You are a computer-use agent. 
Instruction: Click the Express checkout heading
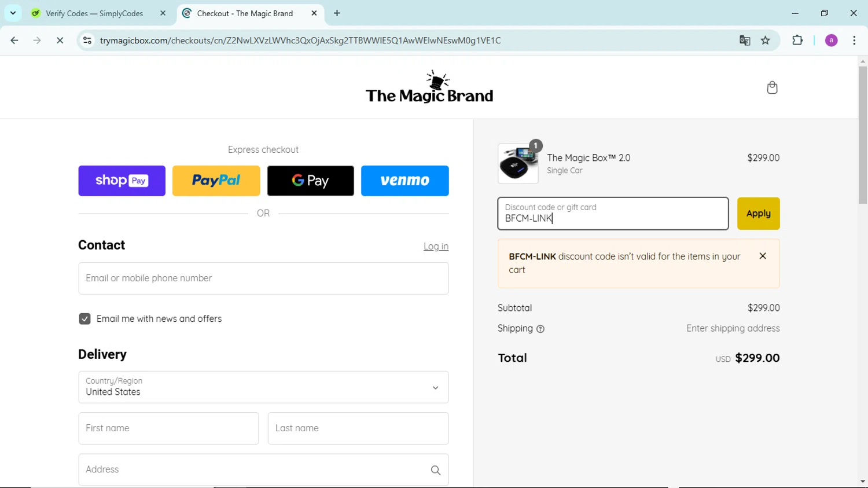(263, 150)
